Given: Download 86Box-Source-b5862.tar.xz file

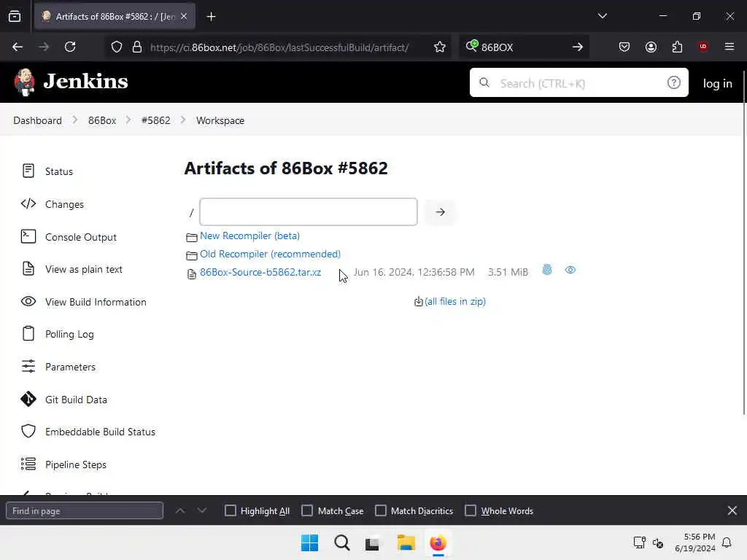Looking at the screenshot, I should [x=260, y=272].
